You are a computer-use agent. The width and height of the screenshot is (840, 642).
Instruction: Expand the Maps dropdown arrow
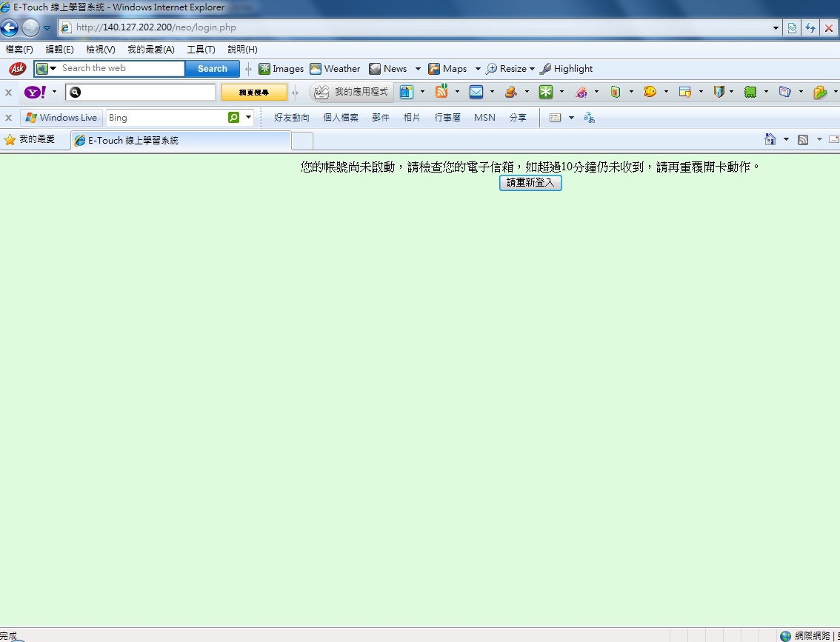[478, 69]
